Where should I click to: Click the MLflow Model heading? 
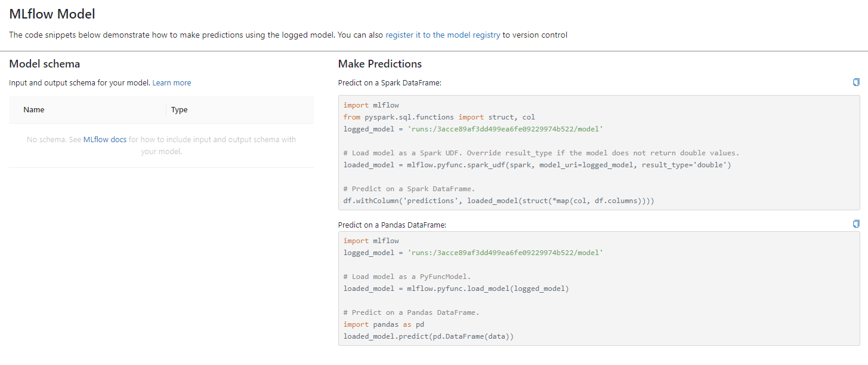(x=52, y=14)
